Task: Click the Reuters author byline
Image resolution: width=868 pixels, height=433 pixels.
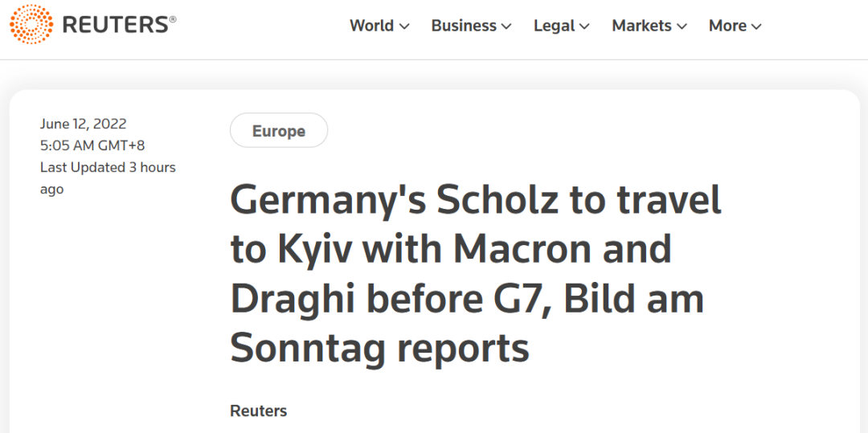Action: [x=258, y=411]
